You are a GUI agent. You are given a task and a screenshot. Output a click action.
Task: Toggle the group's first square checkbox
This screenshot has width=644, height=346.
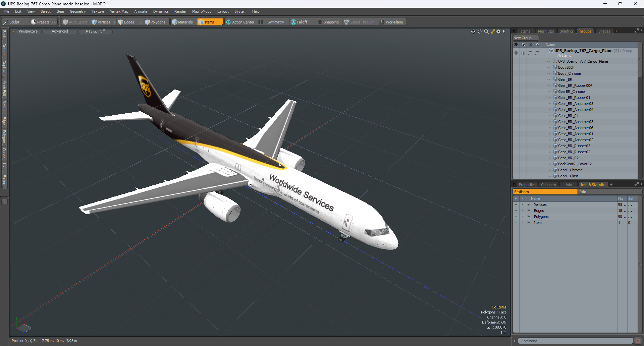(x=530, y=53)
